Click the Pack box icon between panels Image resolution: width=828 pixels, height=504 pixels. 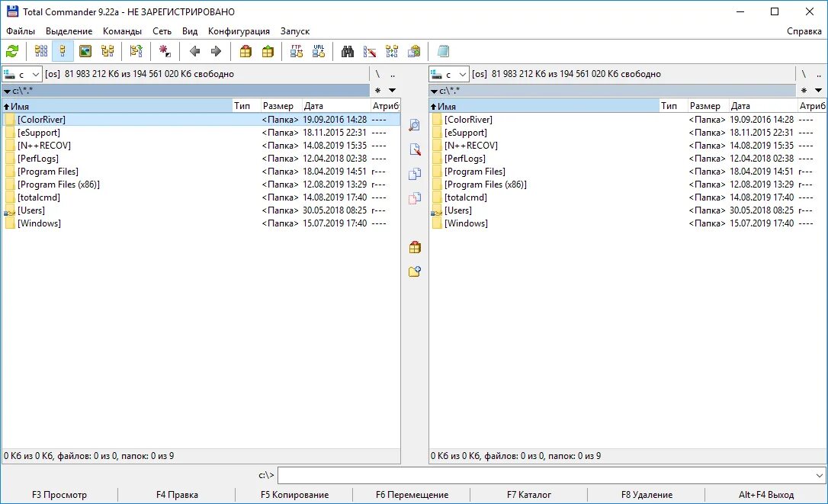click(415, 247)
